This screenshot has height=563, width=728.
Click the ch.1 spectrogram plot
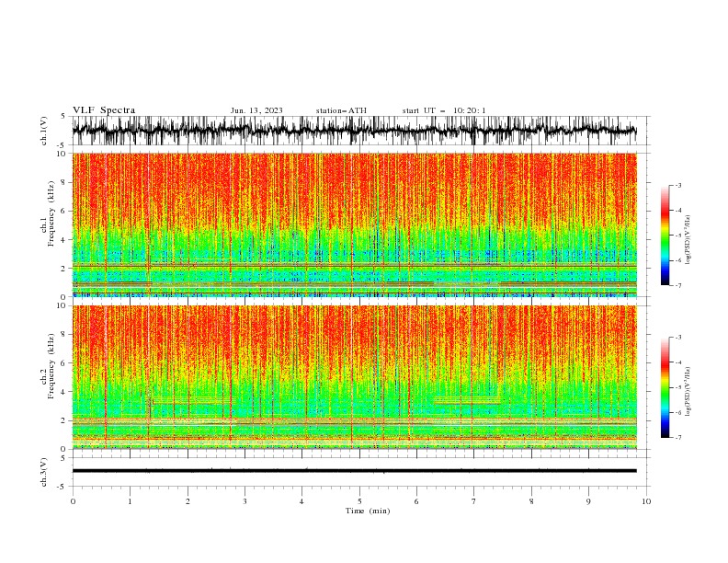(x=354, y=224)
